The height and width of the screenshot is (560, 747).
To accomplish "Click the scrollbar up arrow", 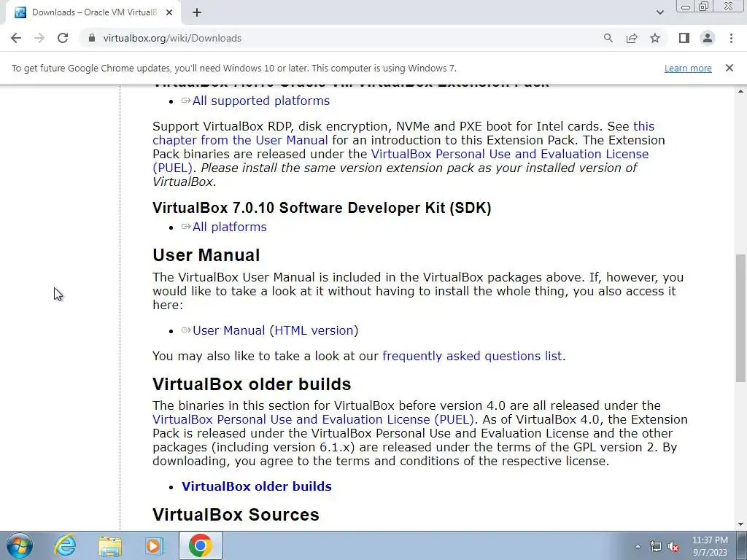I will (x=740, y=91).
